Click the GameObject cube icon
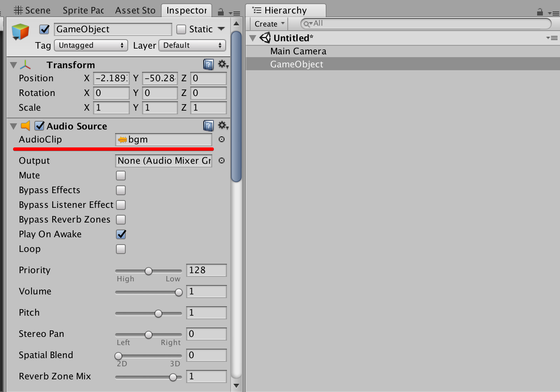Viewport: 560px width, 392px height. pos(20,32)
